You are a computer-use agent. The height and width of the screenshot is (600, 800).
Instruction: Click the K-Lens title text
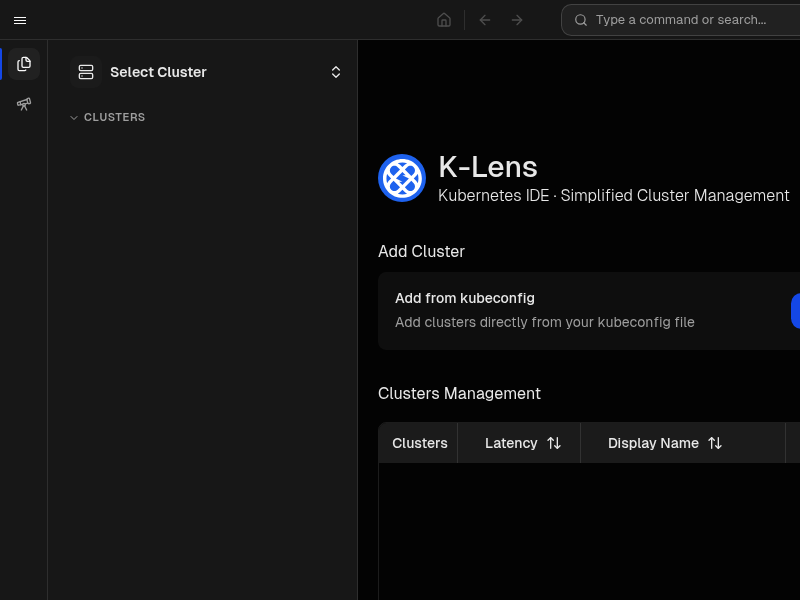(x=488, y=167)
